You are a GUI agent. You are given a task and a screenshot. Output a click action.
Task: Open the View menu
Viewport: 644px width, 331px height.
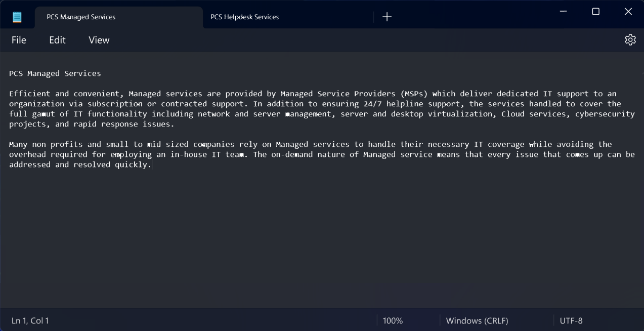[x=99, y=40]
